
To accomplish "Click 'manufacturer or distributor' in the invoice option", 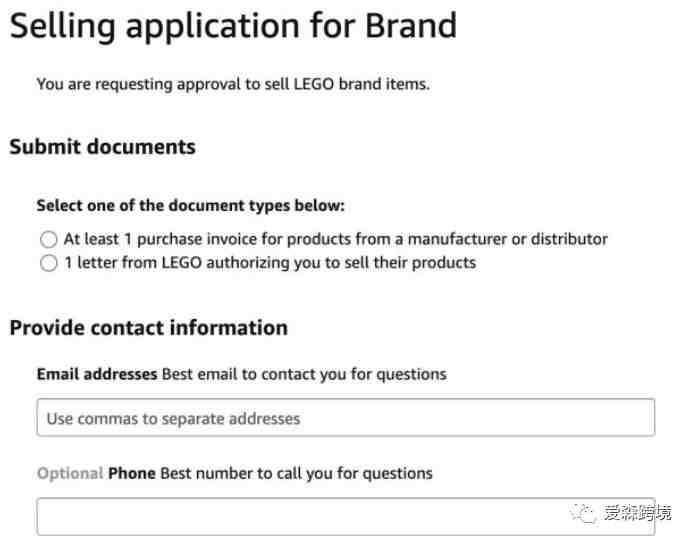I will click(507, 239).
